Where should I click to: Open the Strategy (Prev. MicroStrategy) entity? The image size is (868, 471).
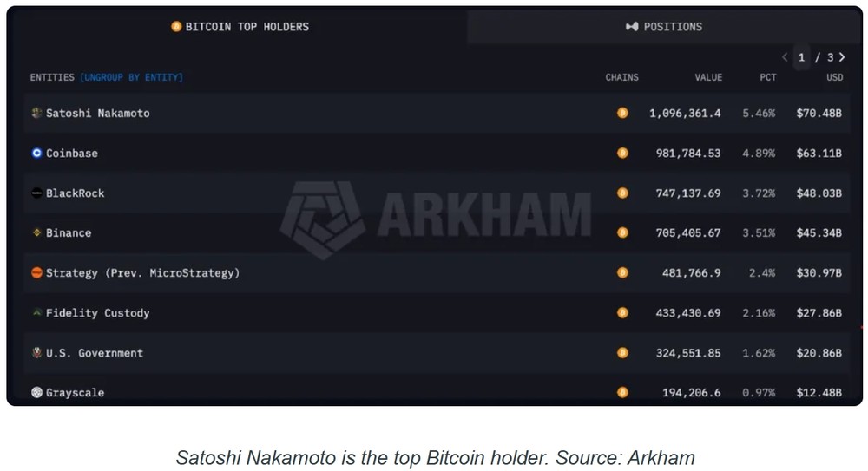click(143, 273)
